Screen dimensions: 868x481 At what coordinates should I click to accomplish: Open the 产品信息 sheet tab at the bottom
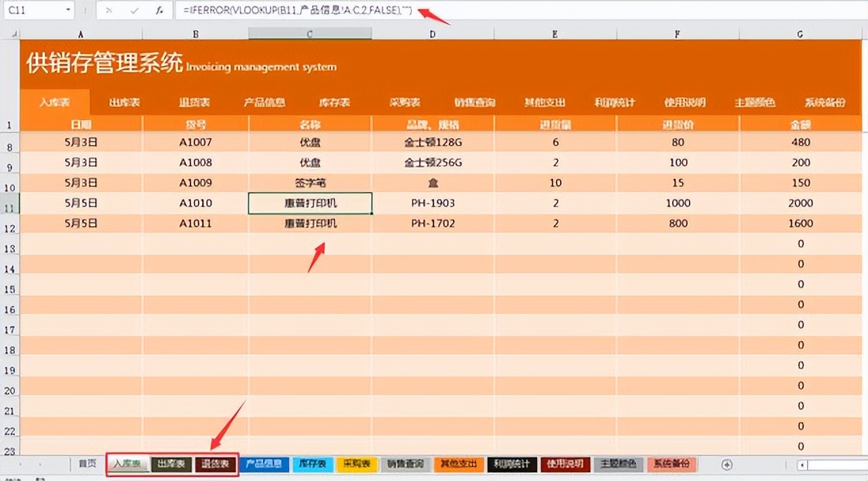point(264,464)
